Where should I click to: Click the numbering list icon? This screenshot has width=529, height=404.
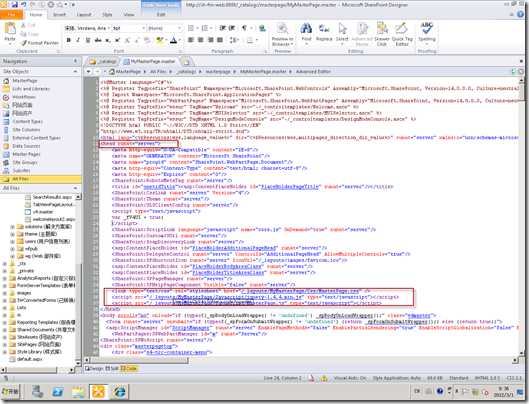tap(205, 28)
